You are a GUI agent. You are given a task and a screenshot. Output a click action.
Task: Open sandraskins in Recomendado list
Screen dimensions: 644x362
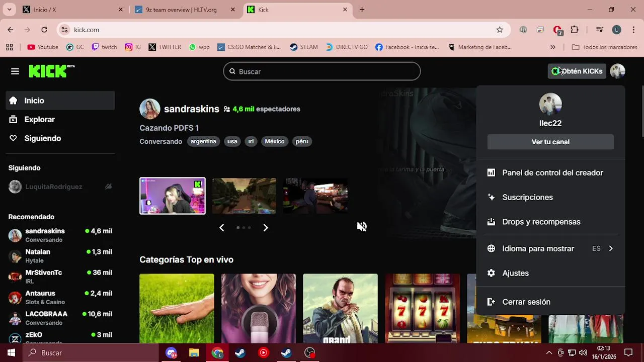60,235
